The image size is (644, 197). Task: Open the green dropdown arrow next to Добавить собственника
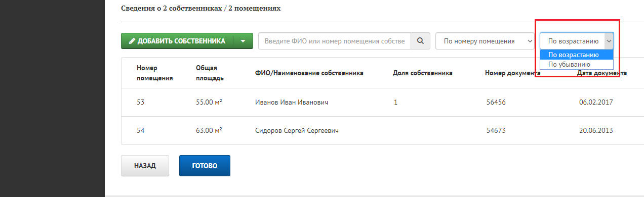coord(243,41)
